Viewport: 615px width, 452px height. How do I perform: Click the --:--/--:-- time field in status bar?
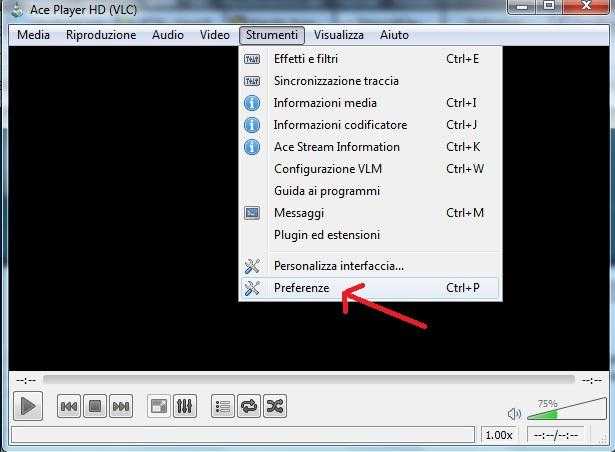coord(556,435)
